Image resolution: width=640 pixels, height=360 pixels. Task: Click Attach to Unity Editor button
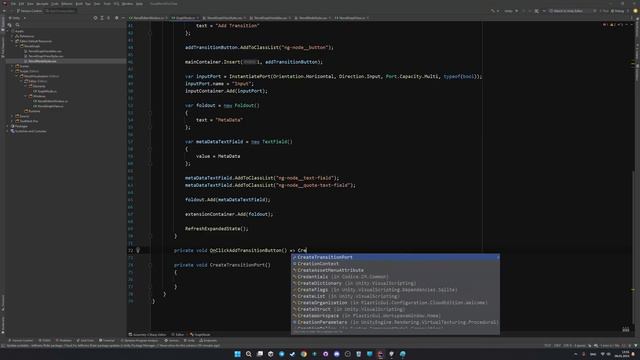[x=566, y=11]
